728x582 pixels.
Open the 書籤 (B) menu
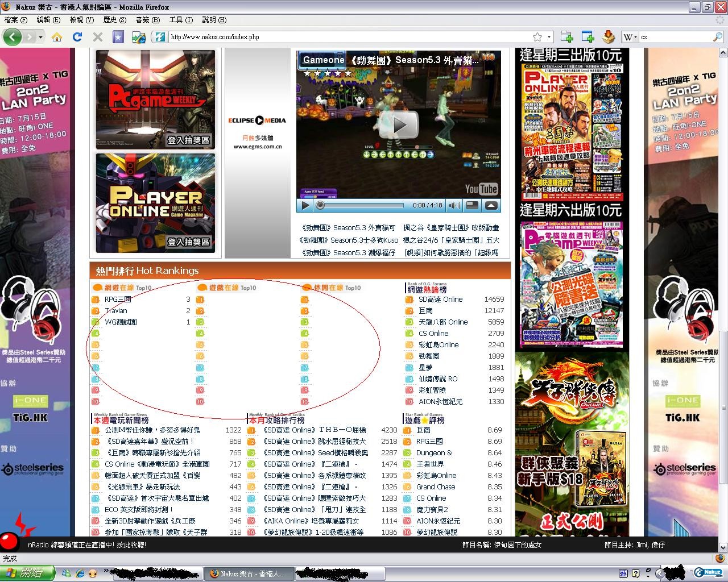pos(147,20)
